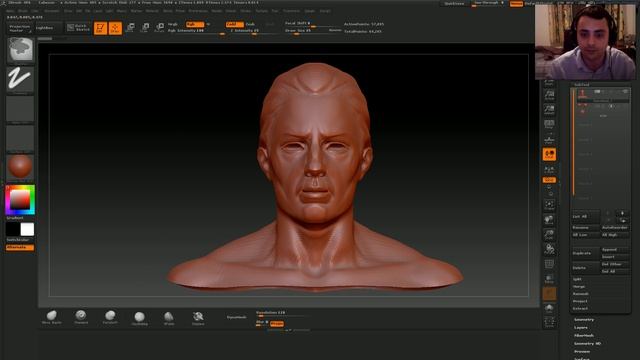This screenshot has height=360, width=640.
Task: Toggle the Alternate button
Action: click(x=20, y=247)
